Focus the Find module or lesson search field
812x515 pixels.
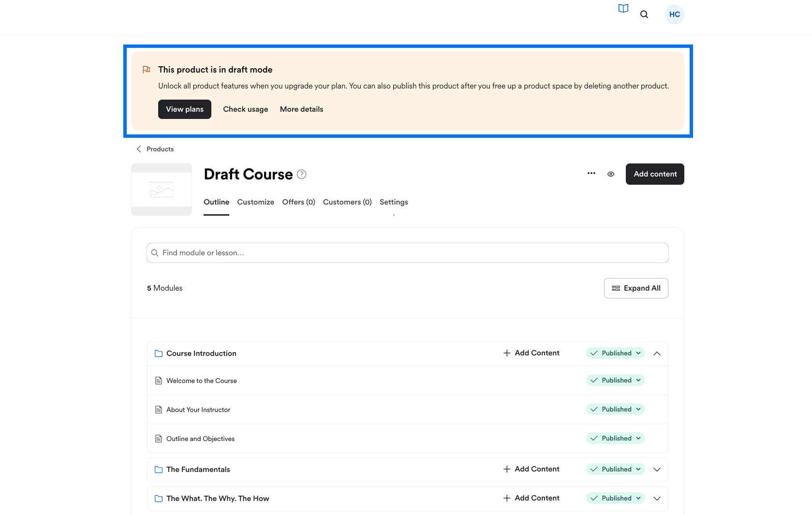(x=407, y=253)
